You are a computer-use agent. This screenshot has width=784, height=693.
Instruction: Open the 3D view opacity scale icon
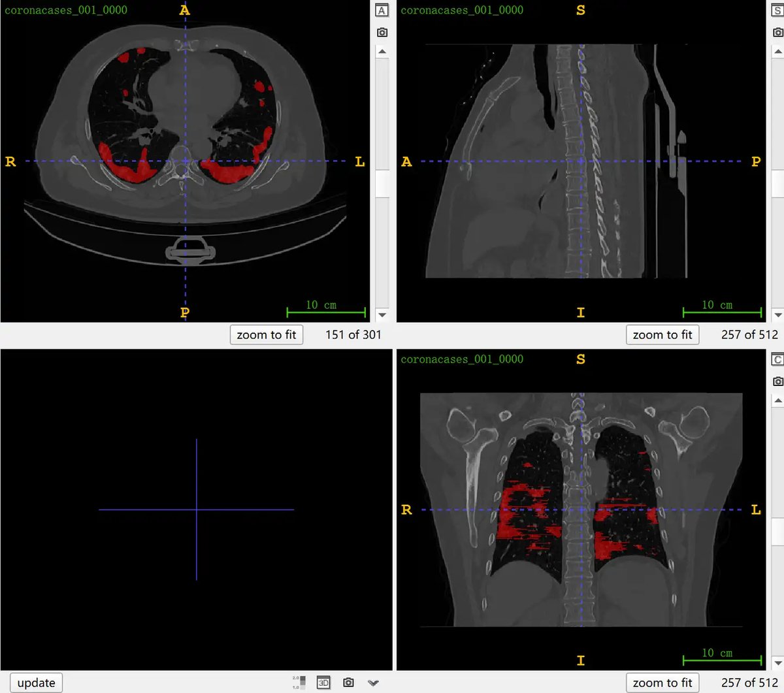299,683
